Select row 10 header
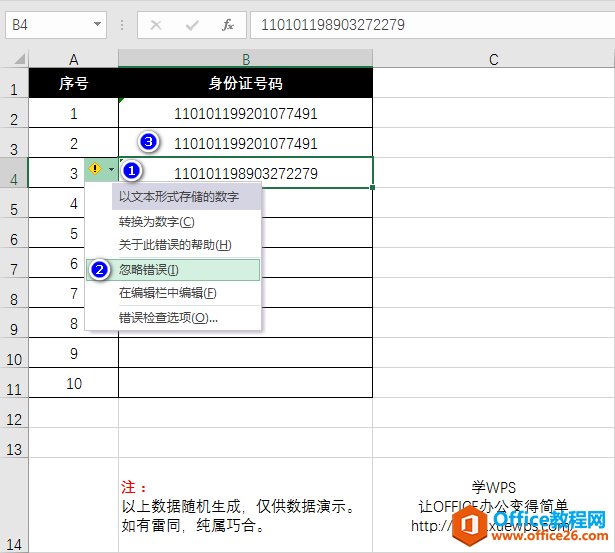Image resolution: width=615 pixels, height=553 pixels. click(14, 353)
